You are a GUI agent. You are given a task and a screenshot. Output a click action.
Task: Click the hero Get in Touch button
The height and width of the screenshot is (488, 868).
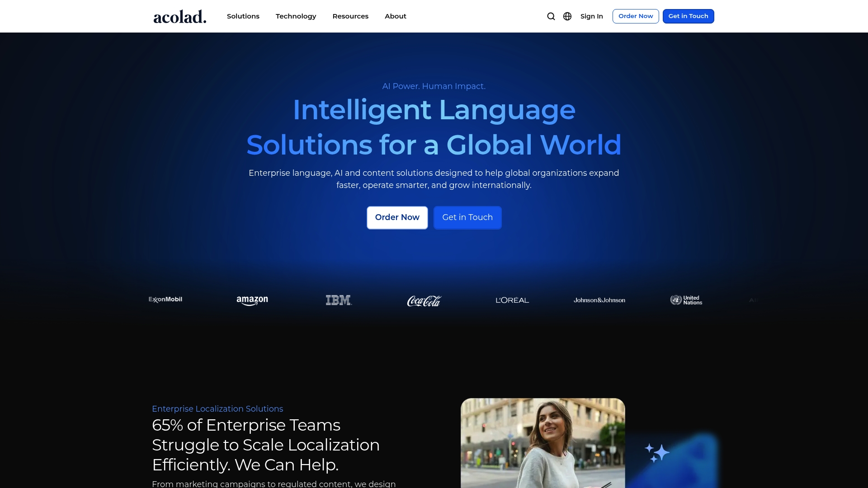coord(467,218)
